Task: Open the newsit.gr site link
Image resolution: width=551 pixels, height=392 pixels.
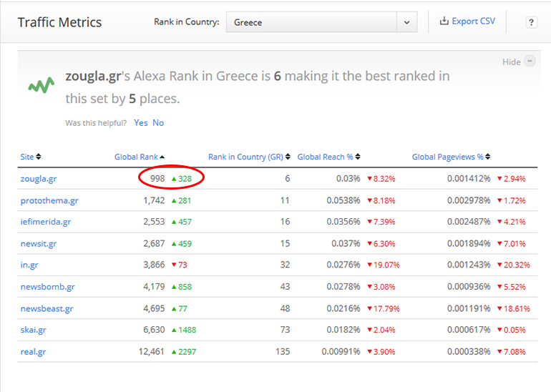Action: pyautogui.click(x=39, y=243)
